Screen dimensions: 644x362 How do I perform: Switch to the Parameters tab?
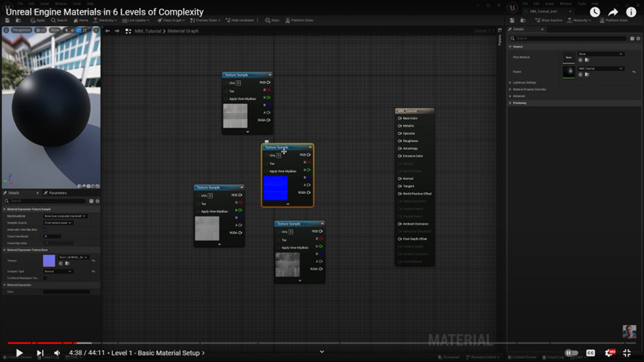[x=55, y=193]
